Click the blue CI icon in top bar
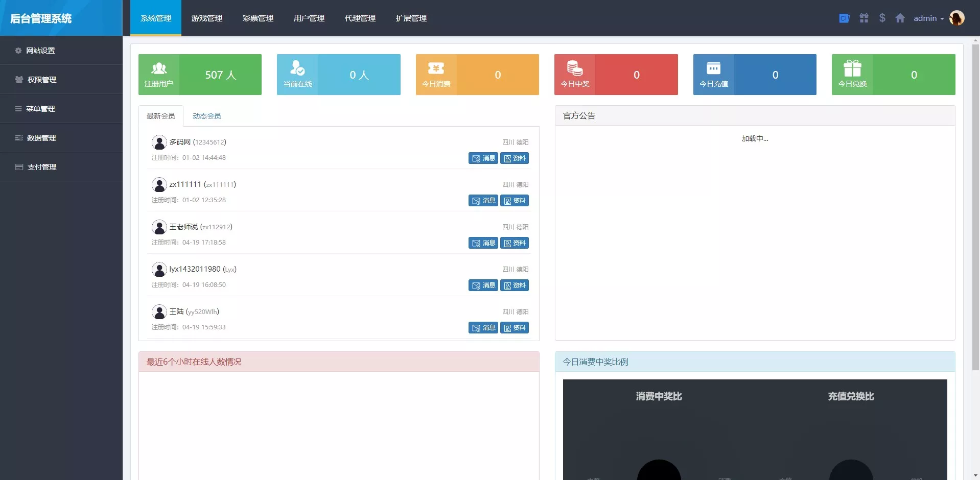The width and height of the screenshot is (980, 480). (844, 18)
